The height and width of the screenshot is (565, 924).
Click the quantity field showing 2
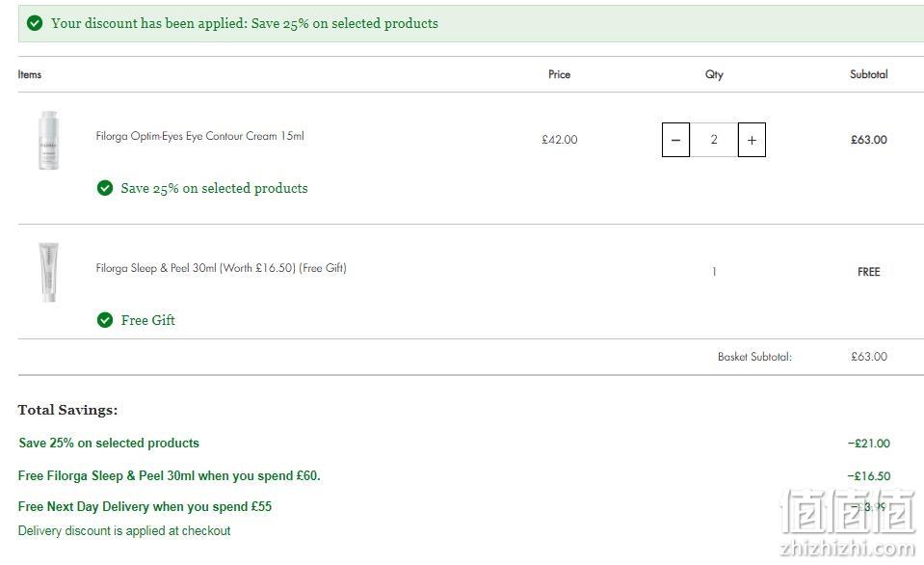[x=714, y=140]
